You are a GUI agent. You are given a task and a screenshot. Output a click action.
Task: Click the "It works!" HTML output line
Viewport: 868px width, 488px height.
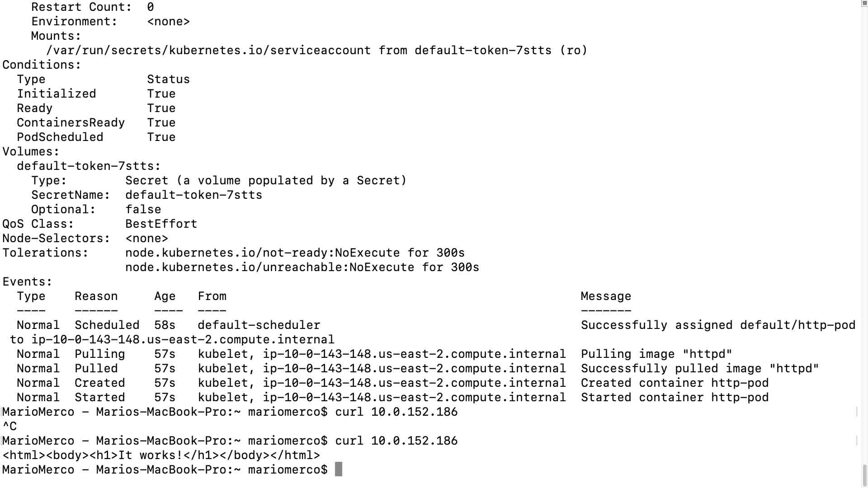coord(161,455)
